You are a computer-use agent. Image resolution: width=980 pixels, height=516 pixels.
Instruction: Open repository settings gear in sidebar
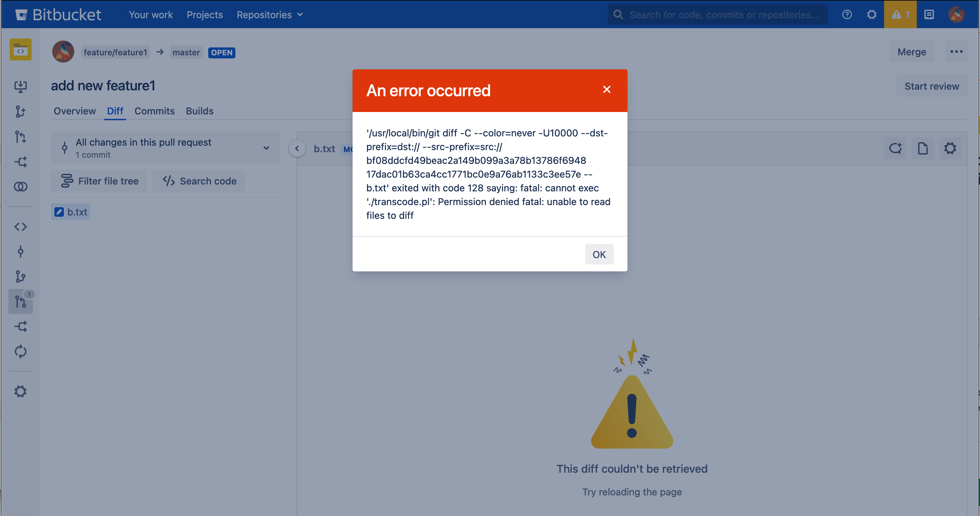[20, 392]
